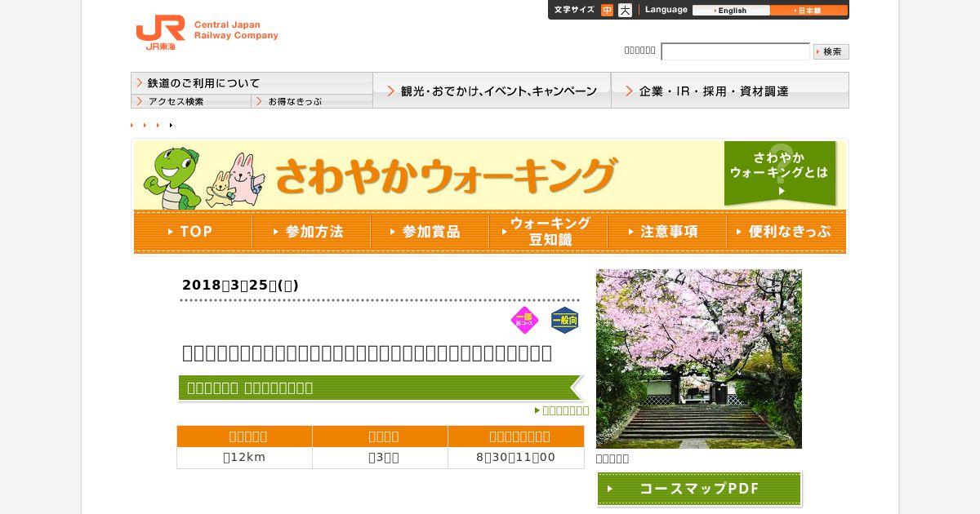Click the 2018 3 25 date heading
Screen dimensions: 980x514
pyautogui.click(x=240, y=285)
